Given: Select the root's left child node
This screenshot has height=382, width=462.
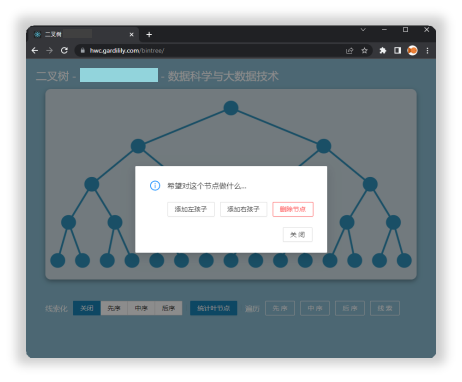Looking at the screenshot, I should pos(138,146).
